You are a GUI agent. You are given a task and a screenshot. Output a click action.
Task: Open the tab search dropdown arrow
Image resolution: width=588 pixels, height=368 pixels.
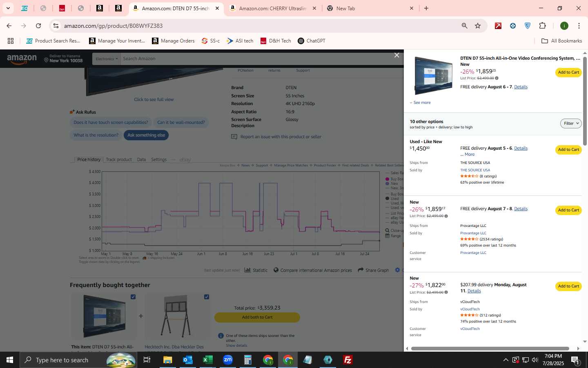(8, 8)
